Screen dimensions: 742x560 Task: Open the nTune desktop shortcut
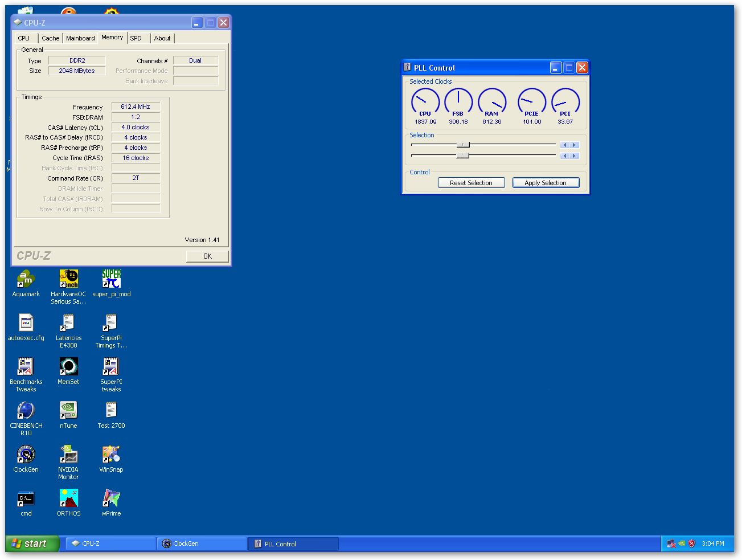point(68,411)
